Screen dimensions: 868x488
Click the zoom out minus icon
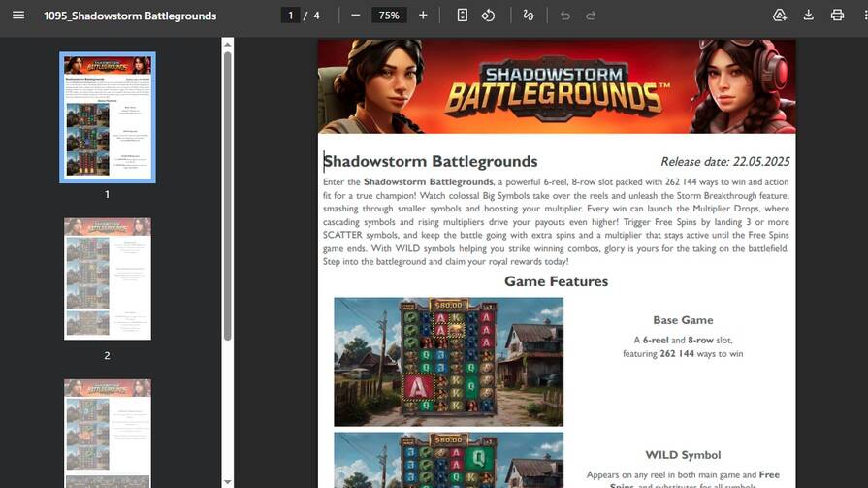click(356, 16)
